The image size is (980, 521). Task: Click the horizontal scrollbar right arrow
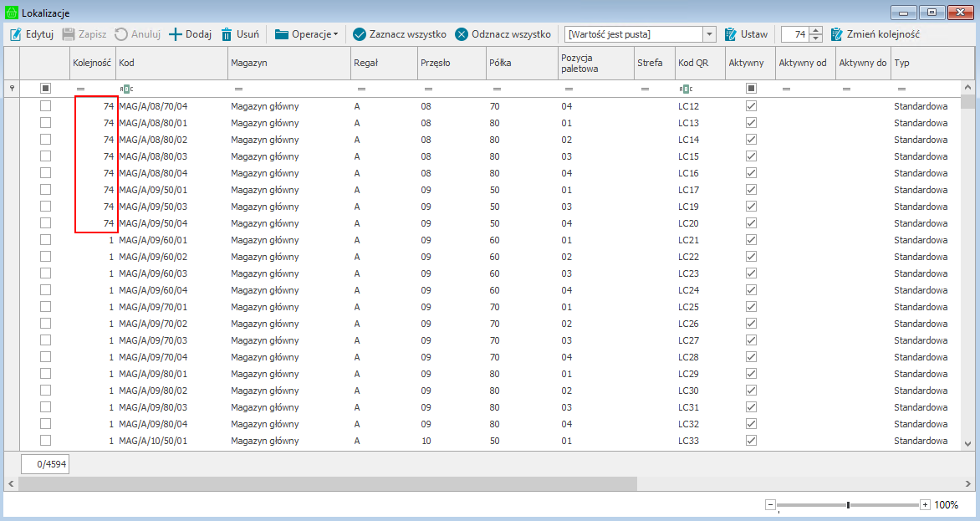point(968,483)
